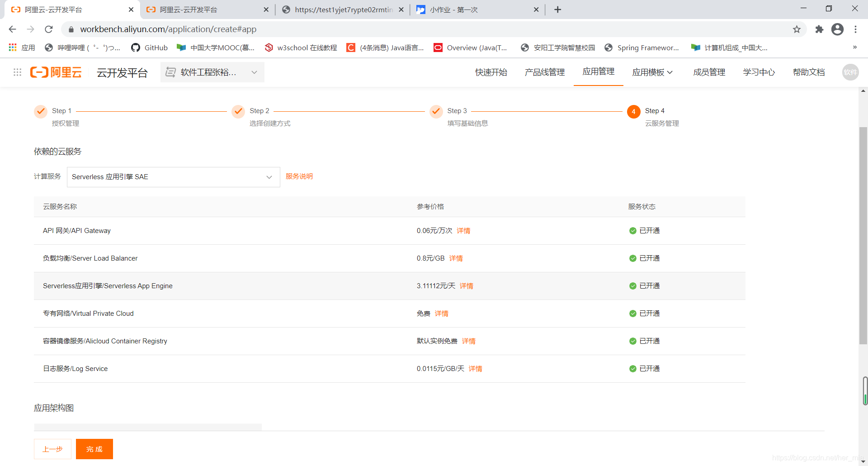Open 帮助文档 in top navigation
The height and width of the screenshot is (466, 868).
(x=808, y=72)
